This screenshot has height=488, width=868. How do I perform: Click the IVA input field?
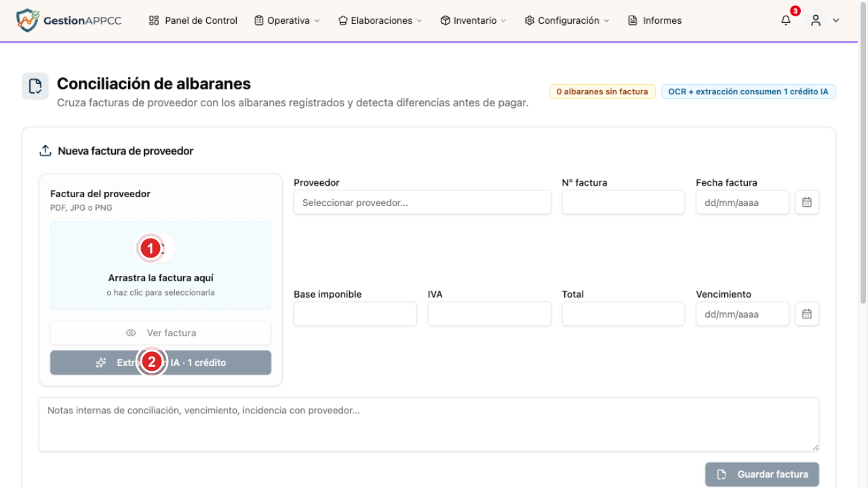(x=489, y=314)
